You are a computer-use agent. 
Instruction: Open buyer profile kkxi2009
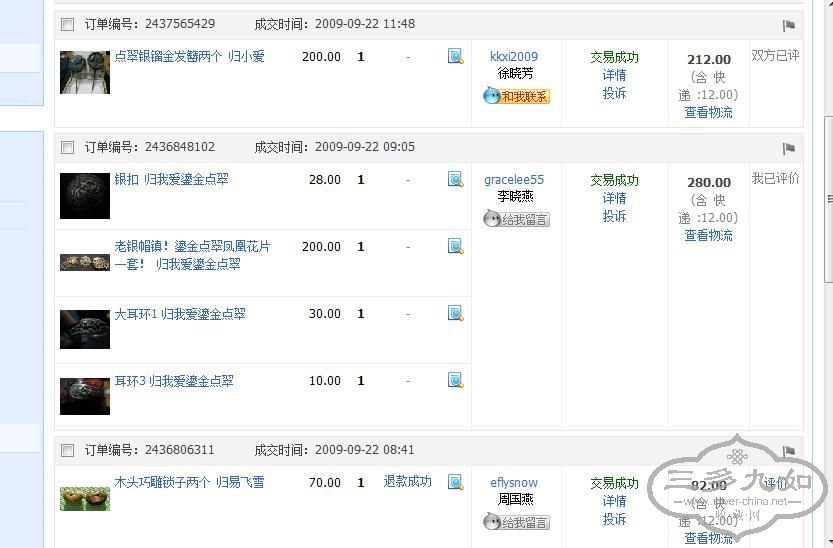(x=514, y=57)
